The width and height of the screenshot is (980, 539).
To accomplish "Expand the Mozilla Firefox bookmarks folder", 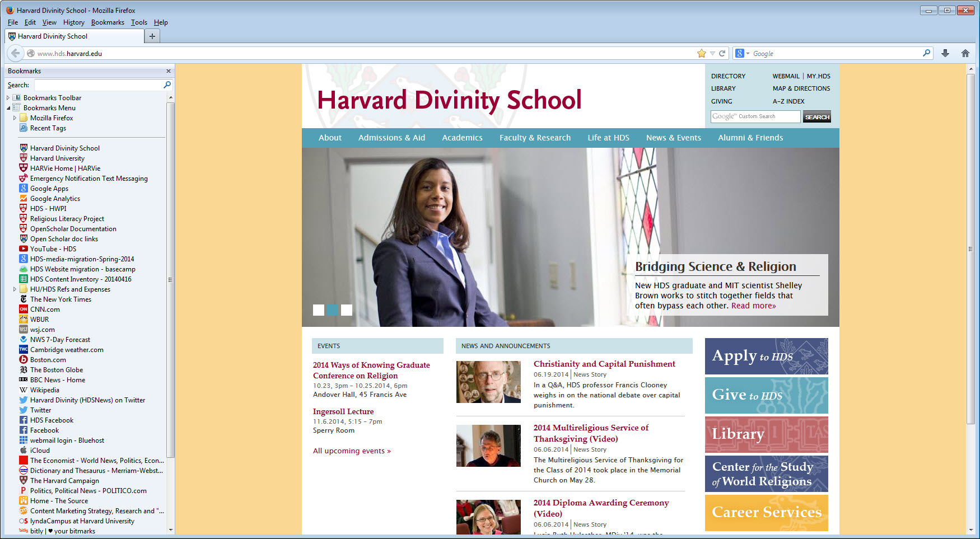I will tap(15, 118).
